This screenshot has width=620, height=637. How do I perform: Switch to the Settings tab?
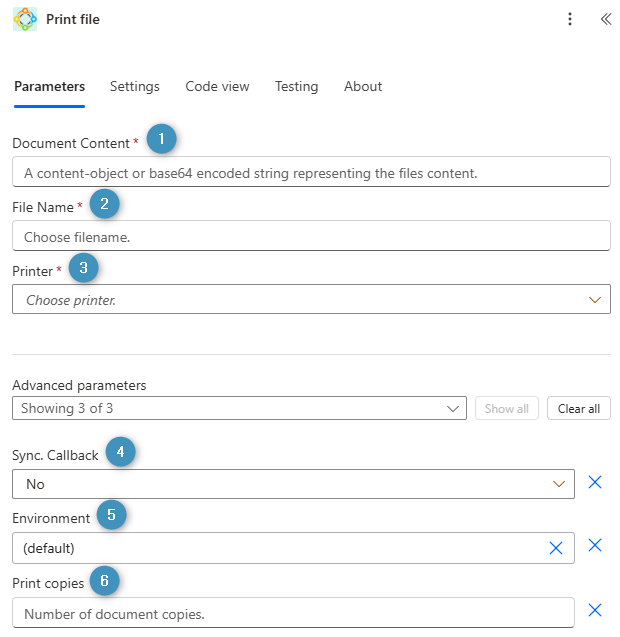[135, 87]
